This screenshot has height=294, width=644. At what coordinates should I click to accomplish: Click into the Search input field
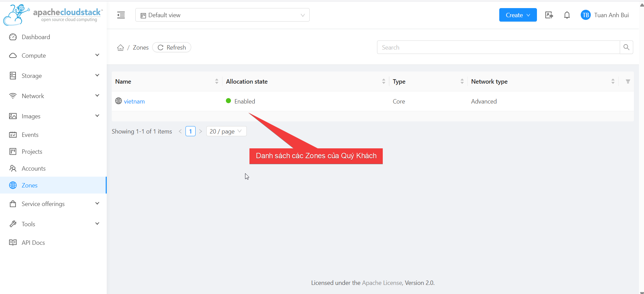tap(498, 48)
